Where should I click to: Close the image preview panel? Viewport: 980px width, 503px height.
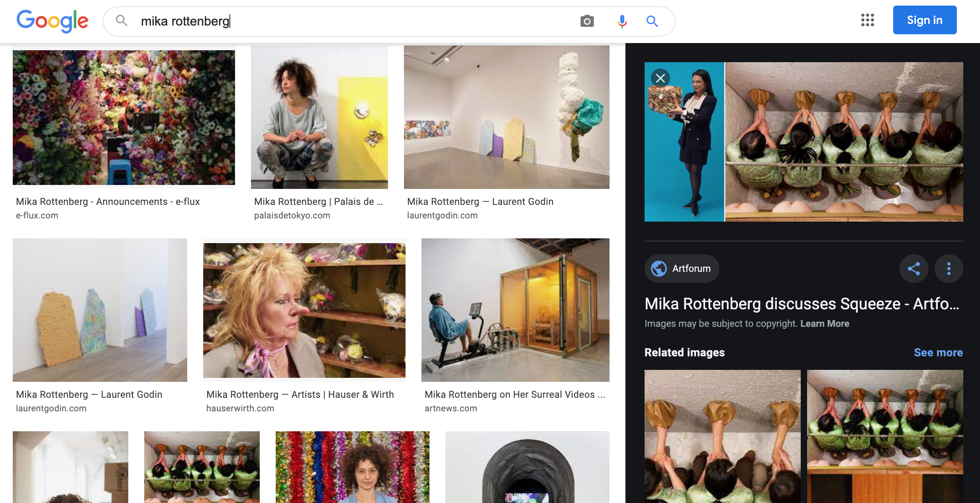[x=660, y=78]
